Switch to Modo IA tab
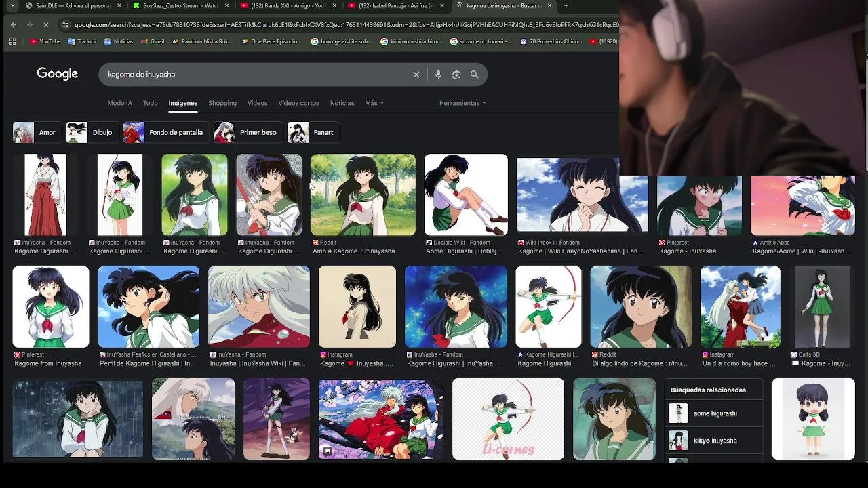The image size is (868, 488). point(119,103)
